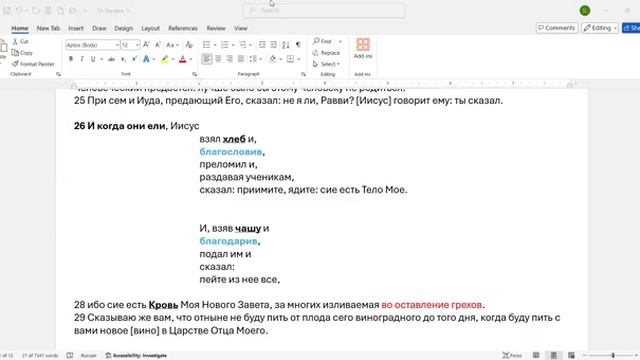Switch to the Design tab
This screenshot has width=640, height=360.
(x=123, y=28)
